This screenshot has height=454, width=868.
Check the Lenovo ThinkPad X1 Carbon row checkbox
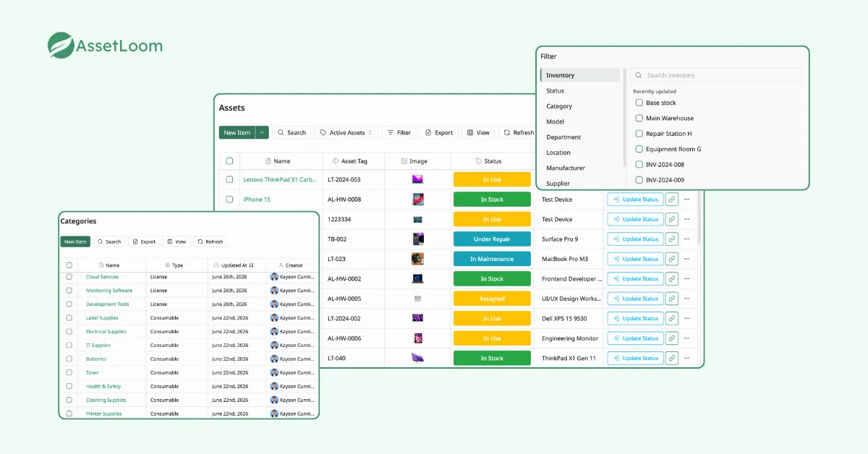click(229, 179)
